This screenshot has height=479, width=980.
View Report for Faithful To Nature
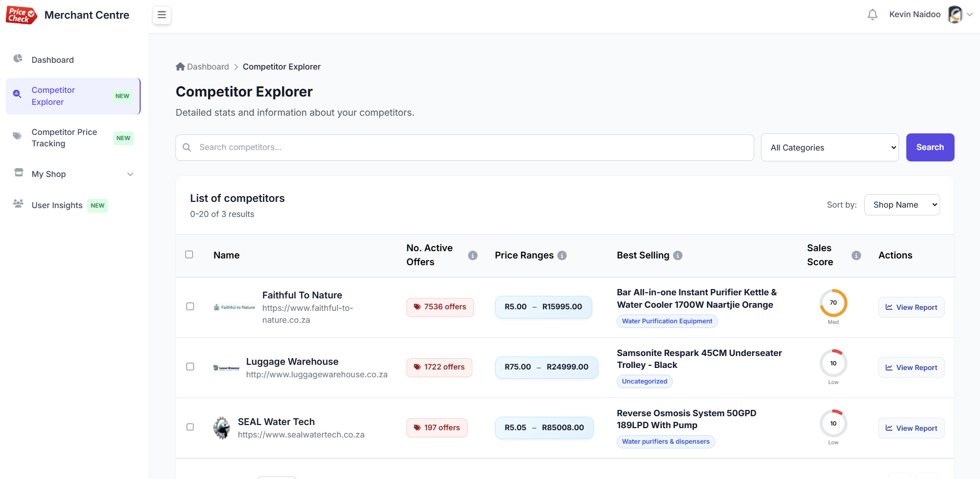pyautogui.click(x=911, y=307)
